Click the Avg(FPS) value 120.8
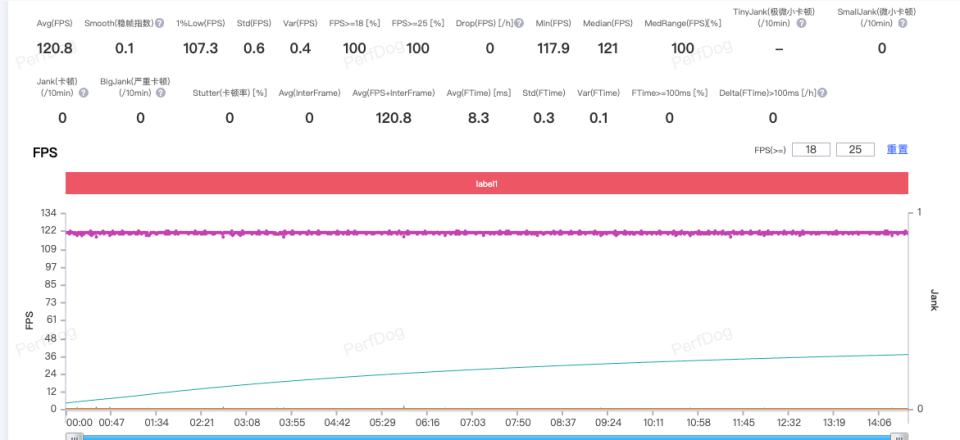960x440 pixels. 54,48
